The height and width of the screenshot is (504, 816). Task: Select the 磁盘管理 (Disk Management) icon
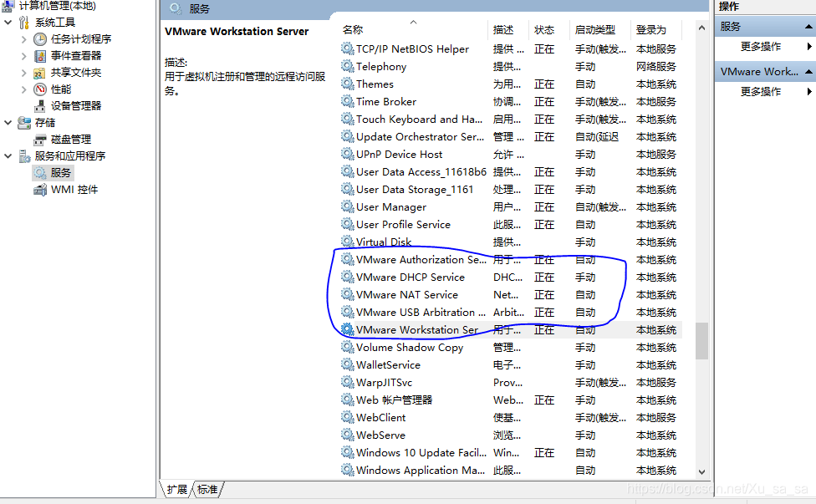pos(41,139)
